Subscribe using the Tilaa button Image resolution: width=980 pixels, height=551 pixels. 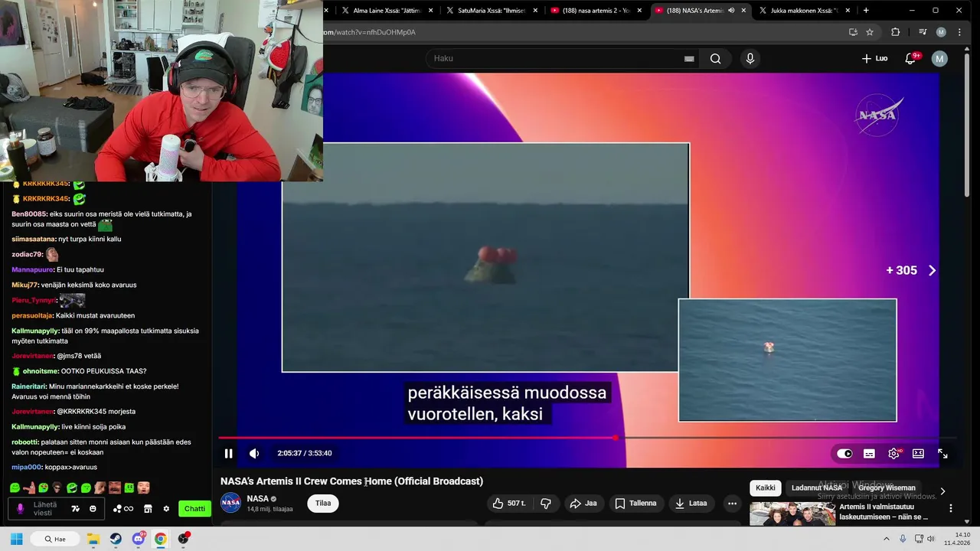click(323, 503)
